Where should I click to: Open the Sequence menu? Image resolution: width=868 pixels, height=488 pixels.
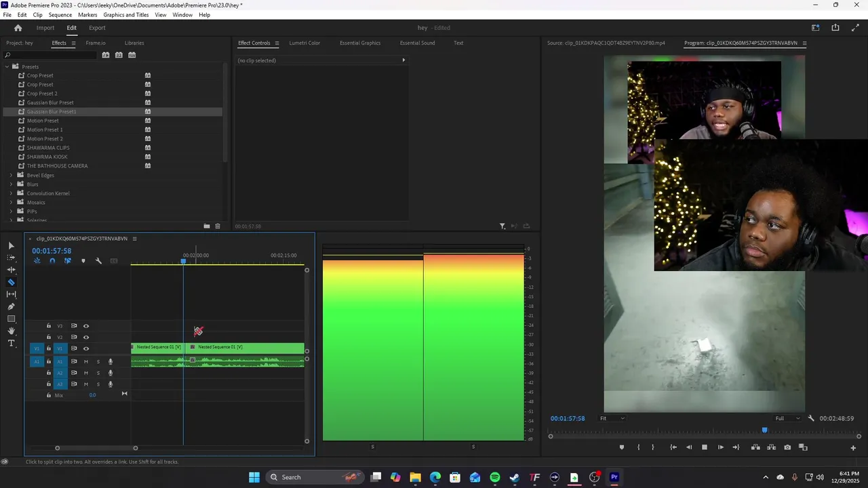tap(60, 15)
